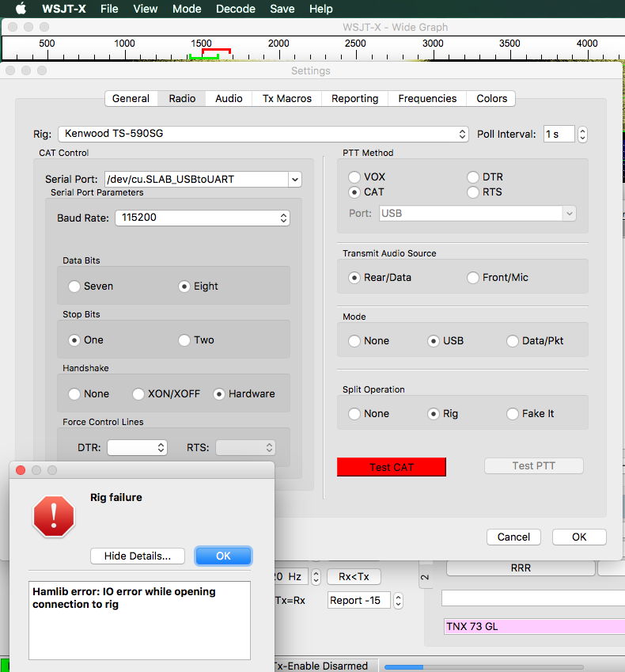The width and height of the screenshot is (625, 672).
Task: Close the Rig failure dialog with red button
Action: tap(20, 470)
